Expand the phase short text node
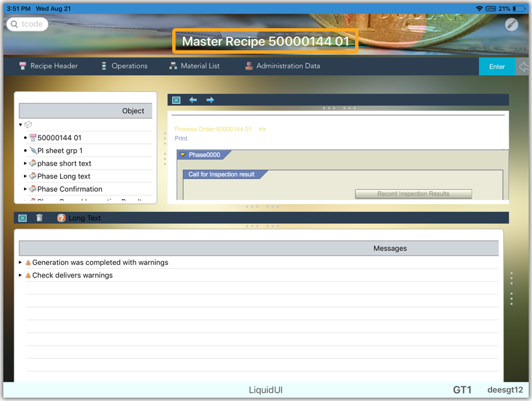The width and height of the screenshot is (532, 401). [x=25, y=163]
